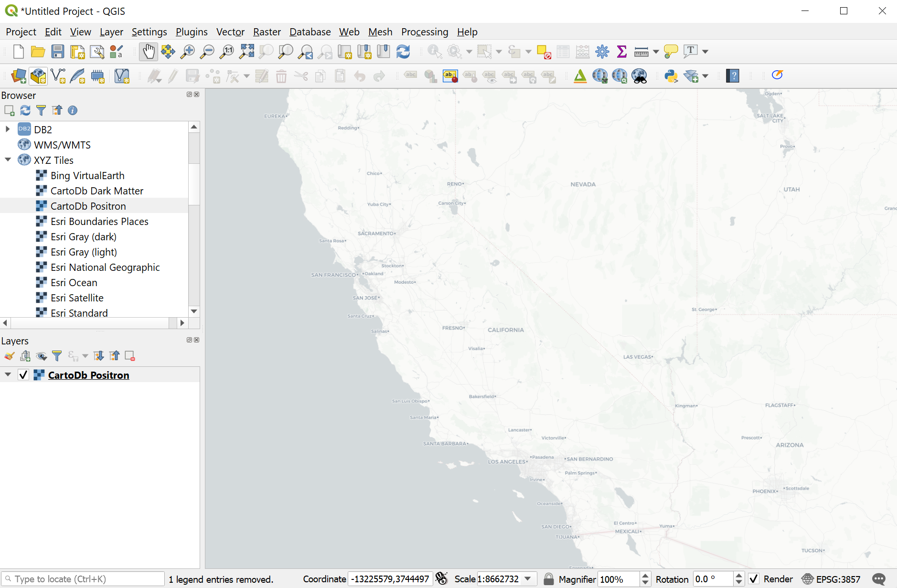897x588 pixels.
Task: Open the Processing Toolbox gear icon
Action: [602, 52]
